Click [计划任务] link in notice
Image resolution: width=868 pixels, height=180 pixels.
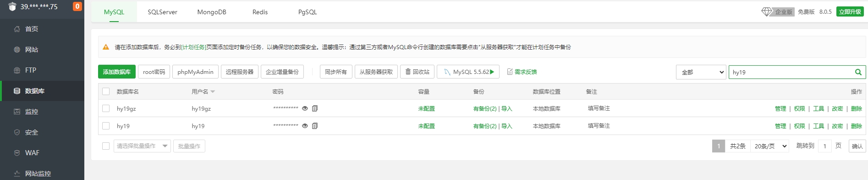193,47
